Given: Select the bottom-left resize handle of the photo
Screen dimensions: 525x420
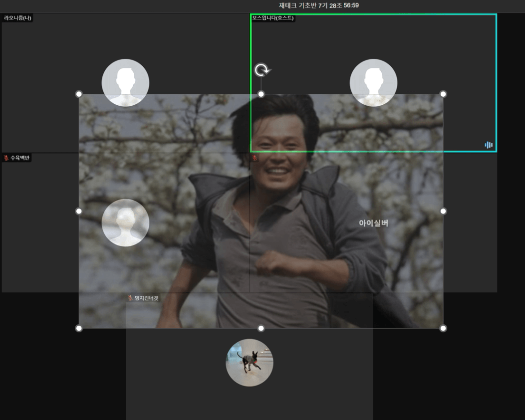Looking at the screenshot, I should (x=79, y=328).
